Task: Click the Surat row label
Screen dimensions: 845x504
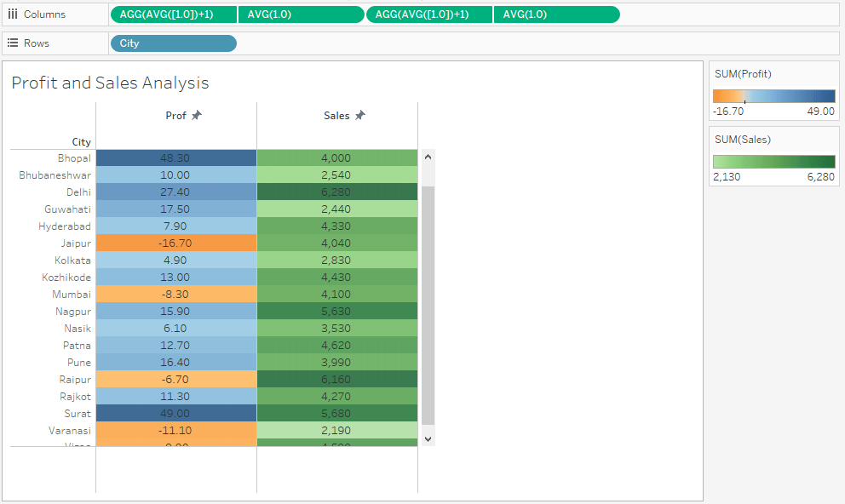Action: tap(78, 414)
